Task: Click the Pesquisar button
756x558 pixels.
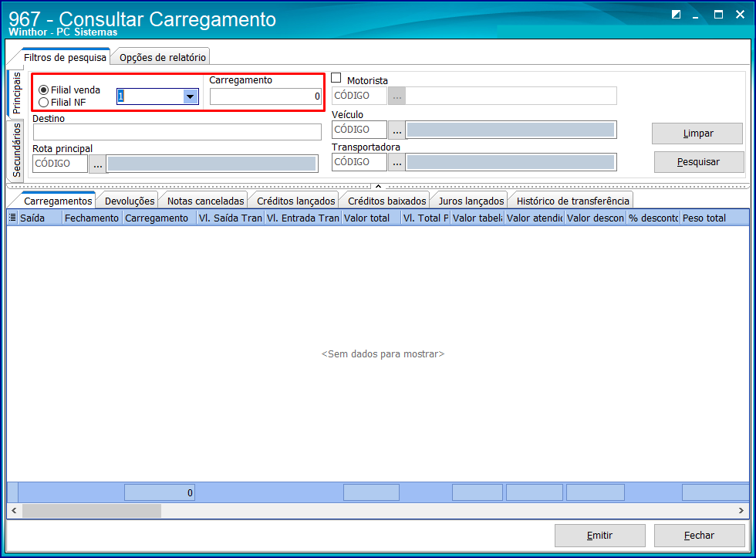Action: click(699, 162)
